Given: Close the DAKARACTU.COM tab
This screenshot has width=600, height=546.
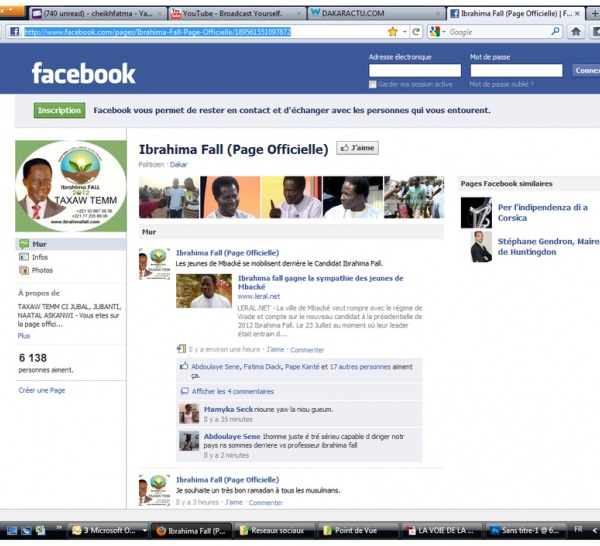Looking at the screenshot, I should click(x=438, y=13).
